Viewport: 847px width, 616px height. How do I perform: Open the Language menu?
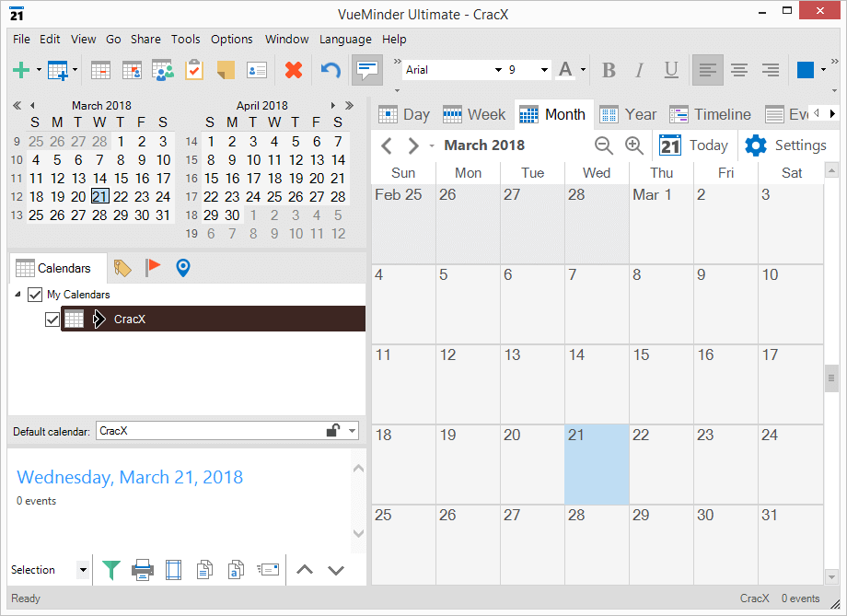pos(345,40)
